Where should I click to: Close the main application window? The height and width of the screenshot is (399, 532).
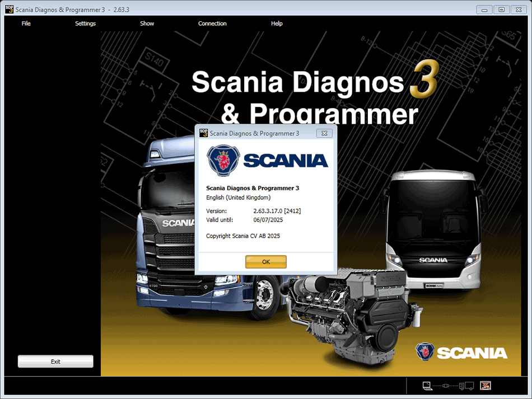519,10
